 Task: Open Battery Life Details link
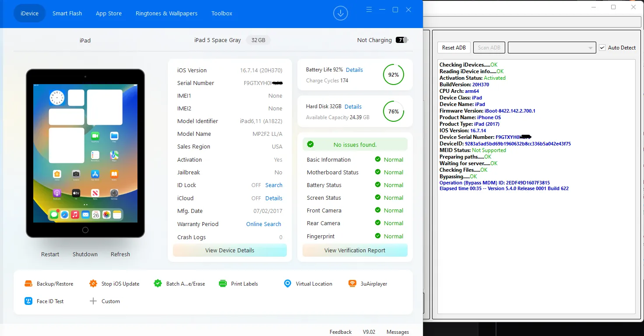click(x=354, y=70)
